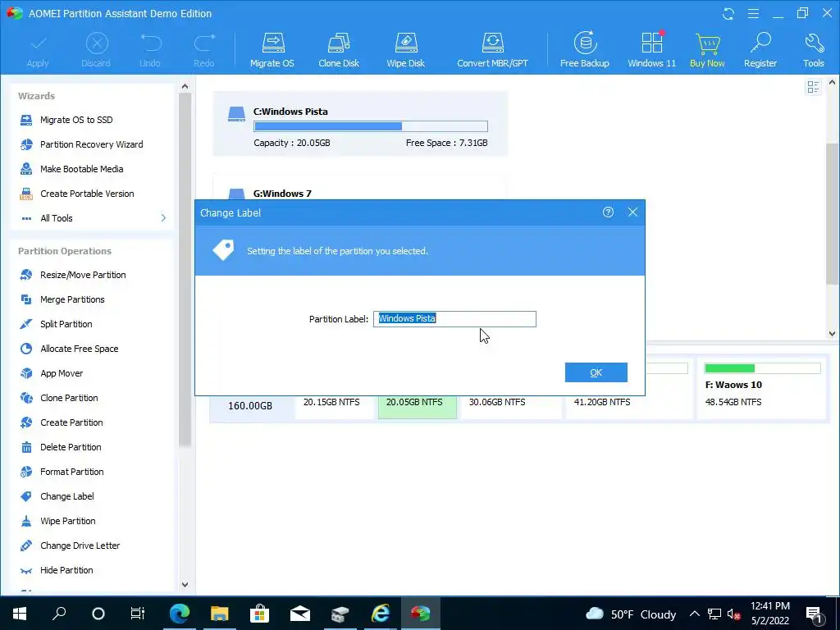Choose Allocate Free Space operation
Image resolution: width=840 pixels, height=630 pixels.
tap(79, 349)
